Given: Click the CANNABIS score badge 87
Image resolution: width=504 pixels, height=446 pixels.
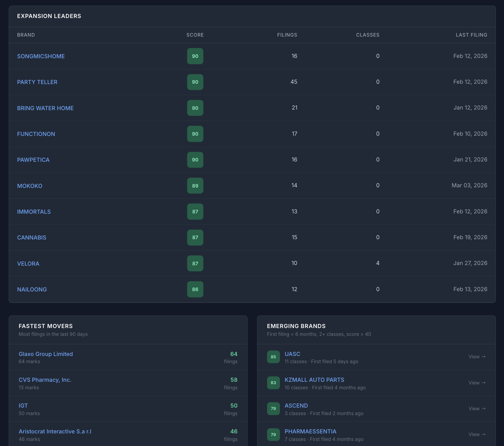Looking at the screenshot, I should 195,237.
